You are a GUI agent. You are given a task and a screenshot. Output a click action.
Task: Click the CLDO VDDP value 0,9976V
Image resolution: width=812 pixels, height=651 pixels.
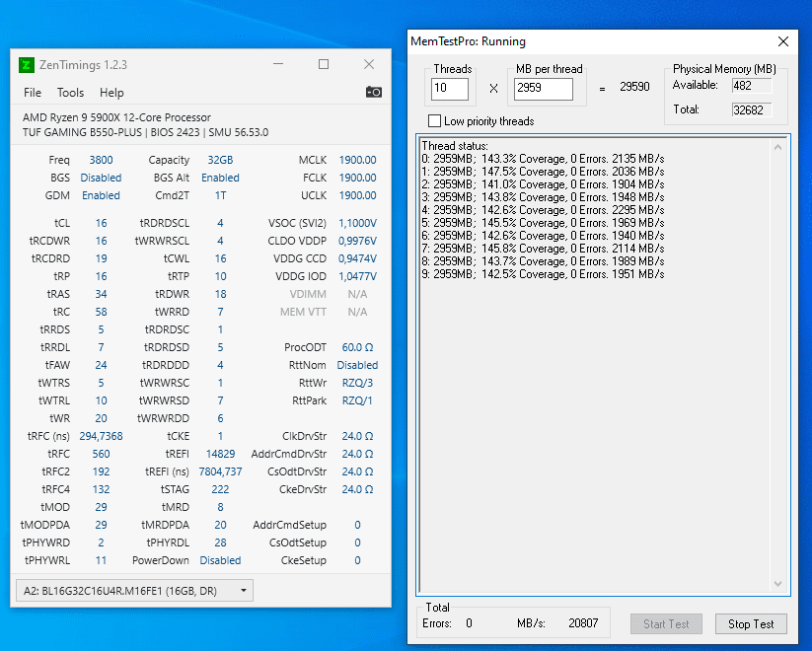pos(357,241)
